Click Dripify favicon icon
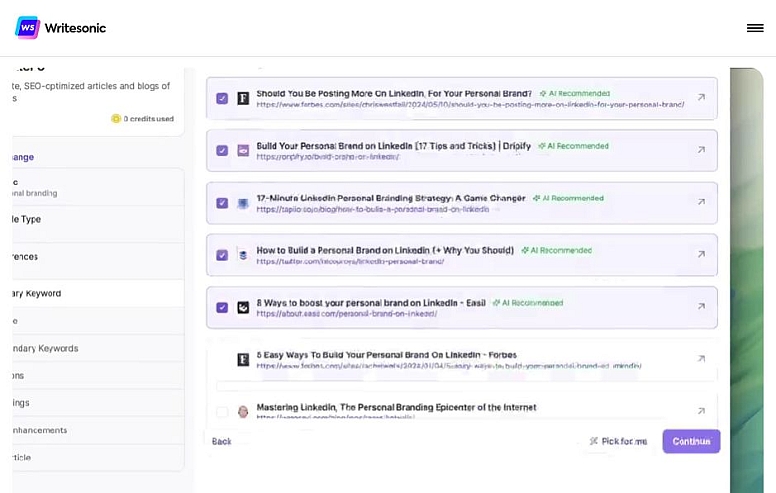776x493 pixels. tap(243, 150)
